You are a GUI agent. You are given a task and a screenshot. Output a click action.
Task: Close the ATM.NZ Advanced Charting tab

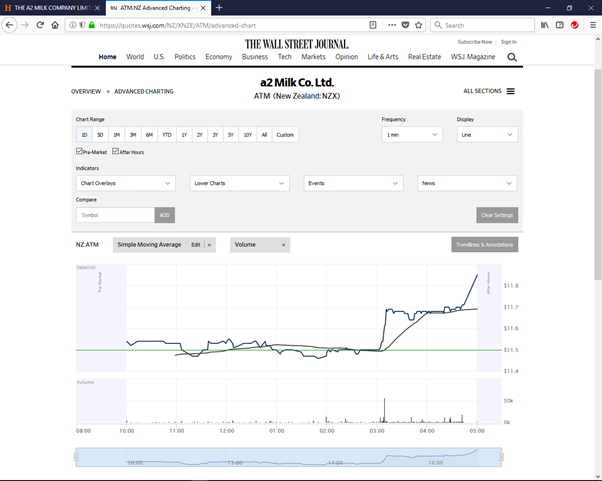[x=203, y=8]
